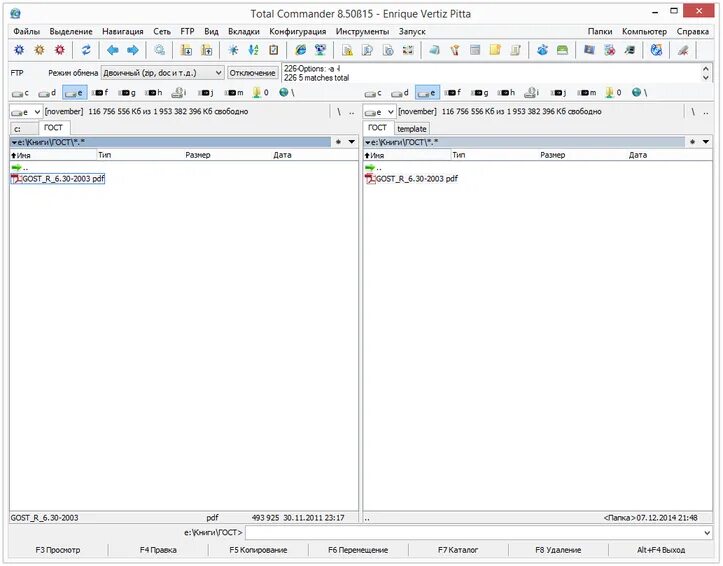Open the left panel drive selector dropdown
This screenshot has height=566, width=723.
(x=26, y=112)
